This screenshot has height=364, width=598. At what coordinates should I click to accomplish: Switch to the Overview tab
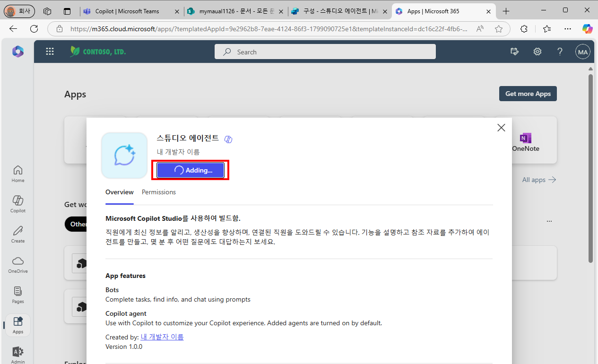[120, 192]
